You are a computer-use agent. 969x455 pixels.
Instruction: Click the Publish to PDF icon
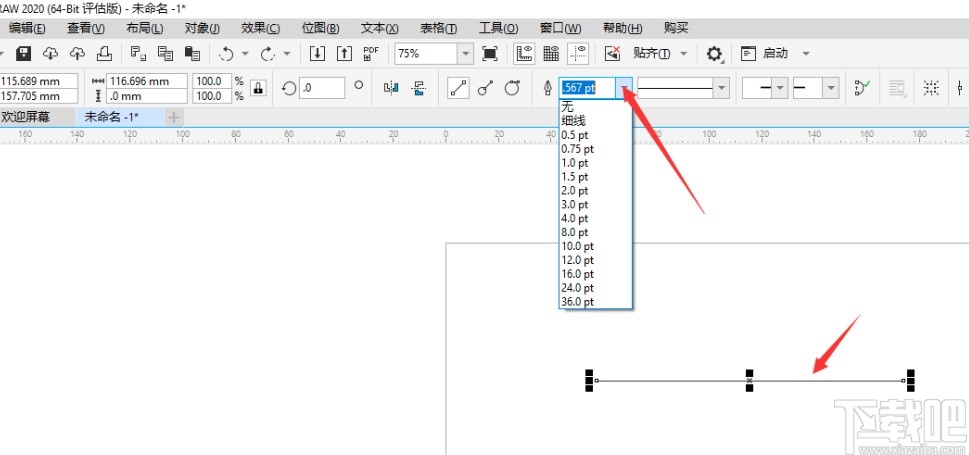click(371, 54)
